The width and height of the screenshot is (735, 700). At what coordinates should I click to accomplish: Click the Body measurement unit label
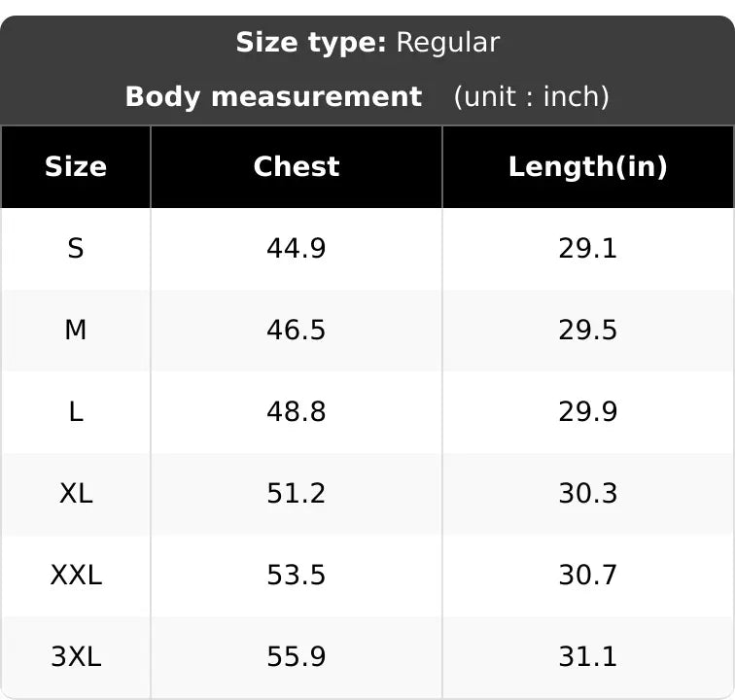click(x=532, y=96)
